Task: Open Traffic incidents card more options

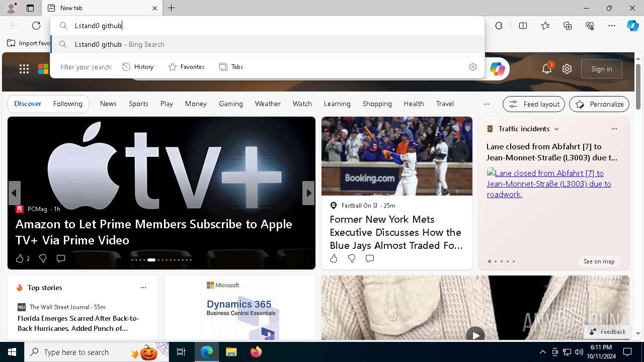Action: pos(614,129)
